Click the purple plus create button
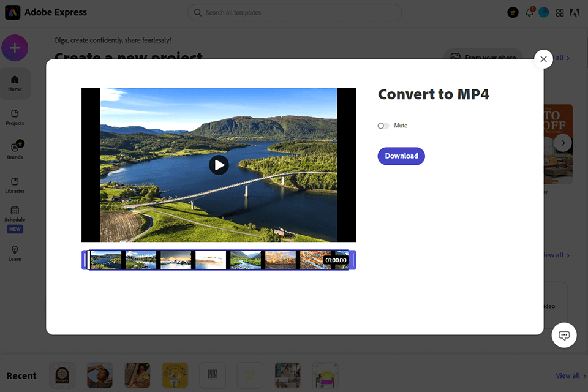588x392 pixels. point(15,48)
